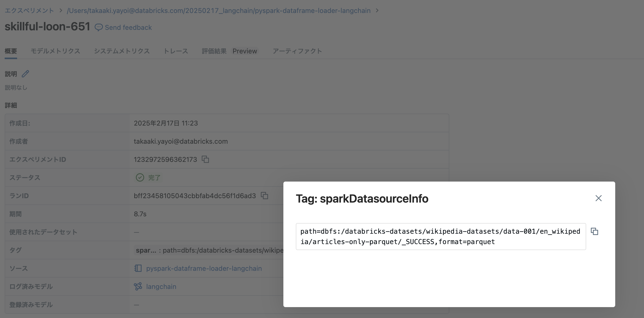Viewport: 644px width, 318px height.
Task: Open the アーティファクト tab
Action: pyautogui.click(x=297, y=51)
